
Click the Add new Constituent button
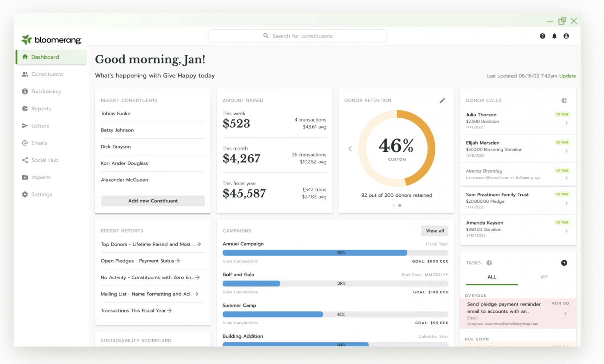tap(153, 201)
